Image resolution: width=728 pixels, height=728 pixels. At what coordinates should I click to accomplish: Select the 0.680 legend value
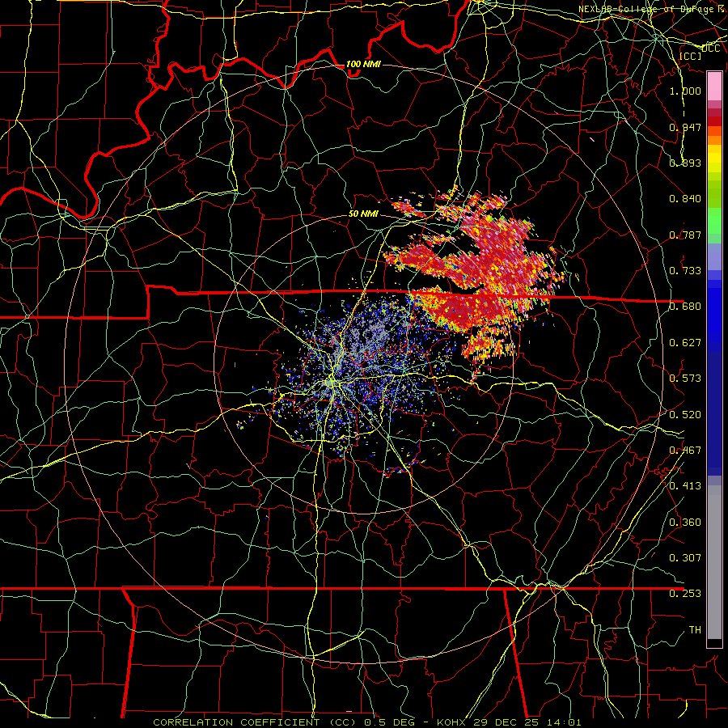click(x=685, y=306)
